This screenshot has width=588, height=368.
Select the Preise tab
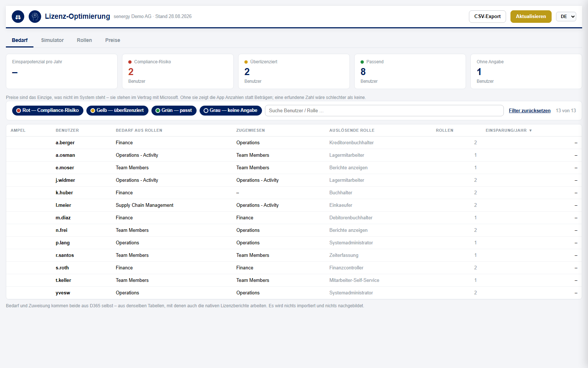(112, 40)
